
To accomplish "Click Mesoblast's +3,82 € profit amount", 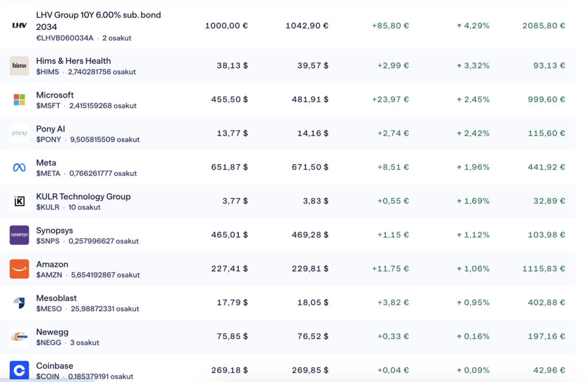I will coord(393,303).
